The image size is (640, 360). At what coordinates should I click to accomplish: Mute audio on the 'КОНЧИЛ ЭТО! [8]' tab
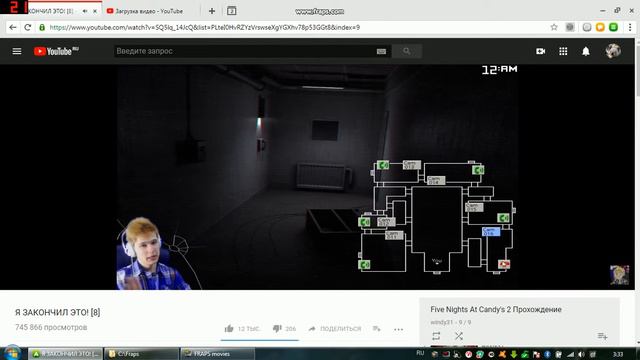[x=85, y=11]
